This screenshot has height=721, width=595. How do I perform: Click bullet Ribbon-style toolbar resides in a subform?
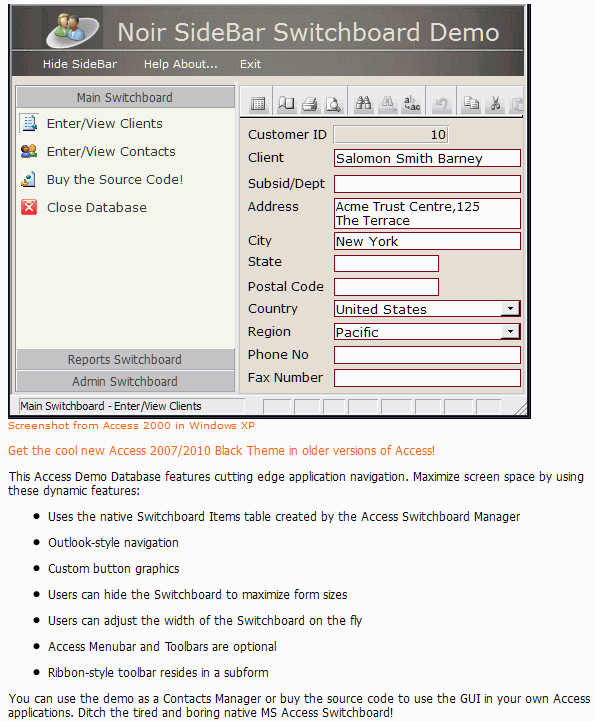tap(158, 673)
